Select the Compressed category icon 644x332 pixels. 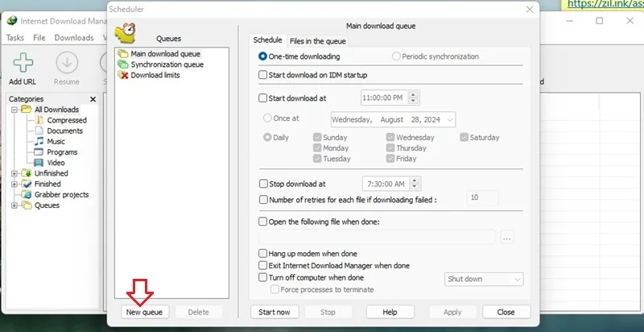(39, 120)
